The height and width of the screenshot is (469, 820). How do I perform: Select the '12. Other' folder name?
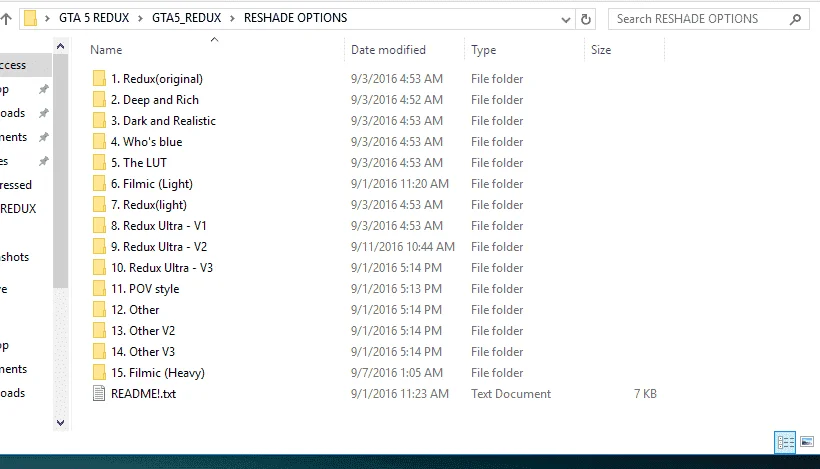click(x=135, y=310)
